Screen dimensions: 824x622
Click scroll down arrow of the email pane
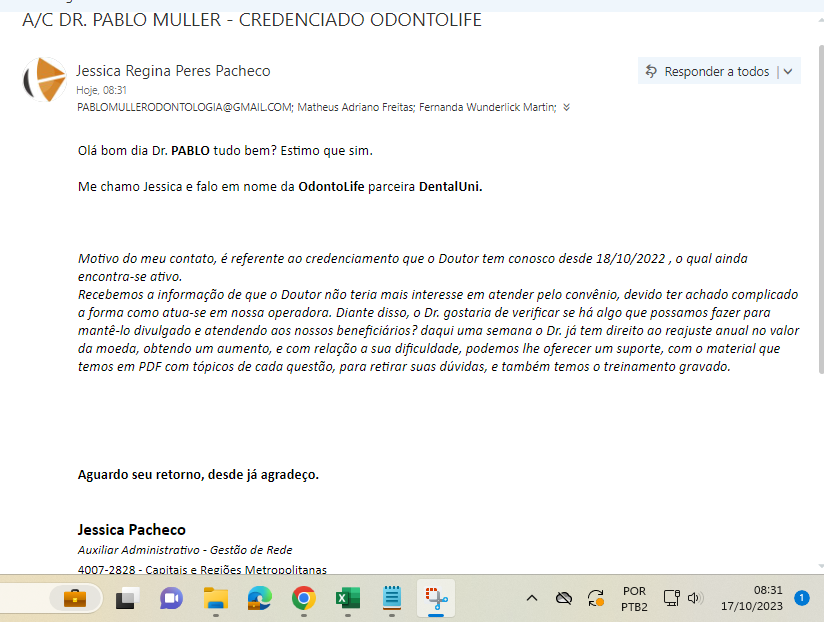pos(821,566)
